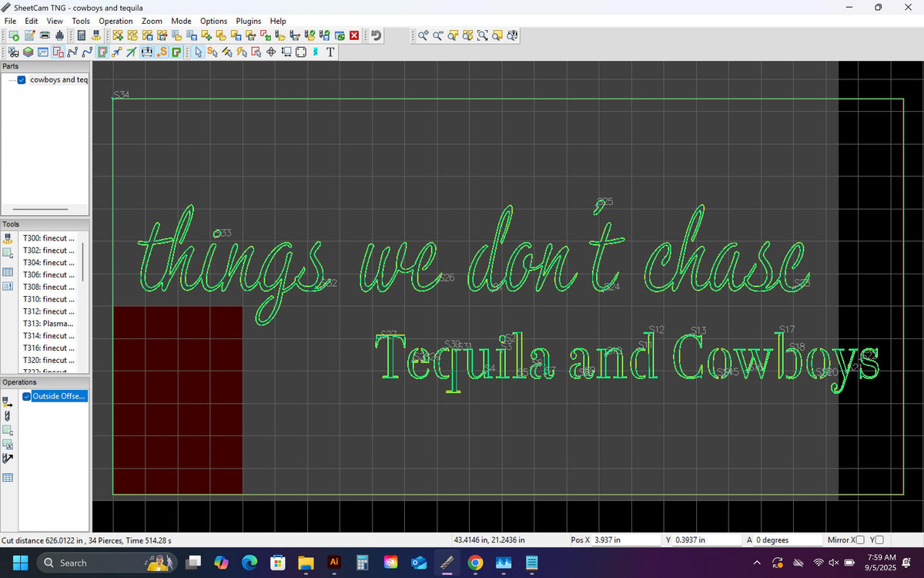The width and height of the screenshot is (924, 578).
Task: Click the cyan zigzag icon beside Text tool
Action: pos(315,52)
